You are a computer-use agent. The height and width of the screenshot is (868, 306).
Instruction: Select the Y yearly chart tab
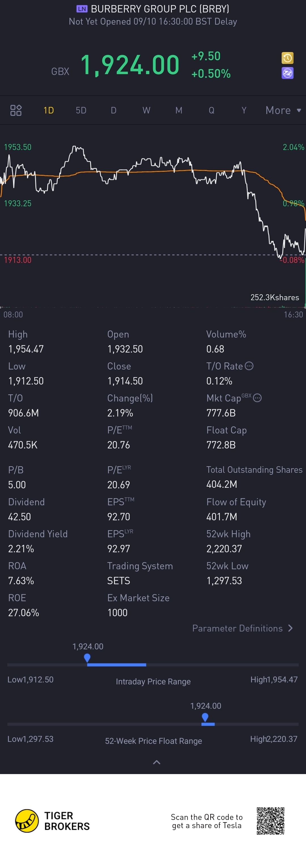pos(244,110)
